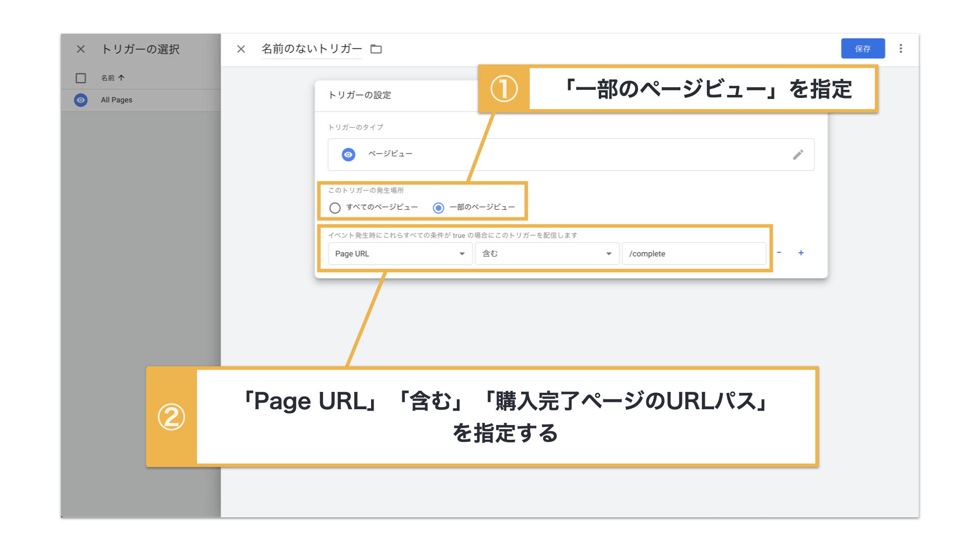This screenshot has width=980, height=551.
Task: Click the ページビュー trigger type label
Action: (390, 154)
